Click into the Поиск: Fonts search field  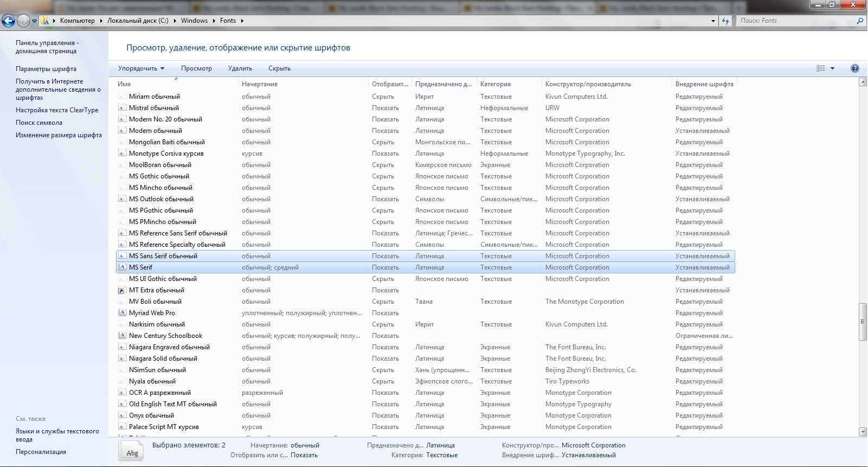click(794, 21)
